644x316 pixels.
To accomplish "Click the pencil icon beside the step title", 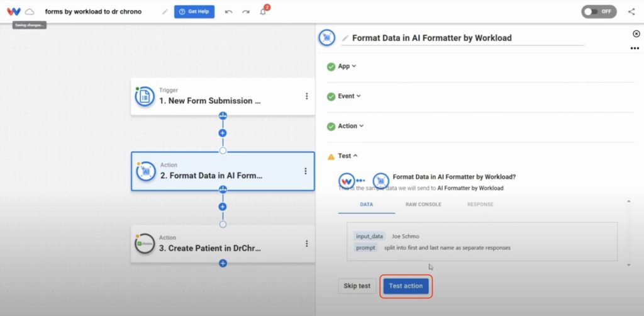I will (345, 38).
